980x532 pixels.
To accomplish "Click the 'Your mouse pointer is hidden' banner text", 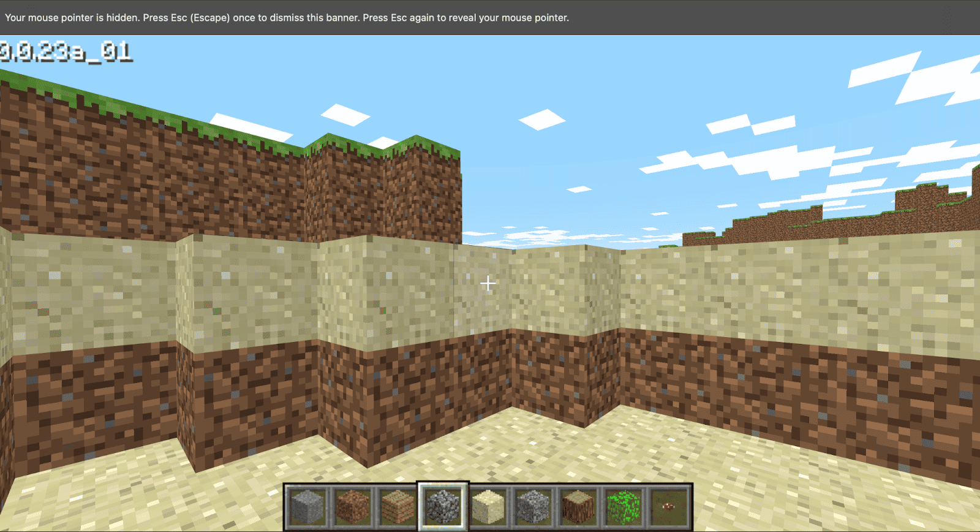I will pos(287,18).
